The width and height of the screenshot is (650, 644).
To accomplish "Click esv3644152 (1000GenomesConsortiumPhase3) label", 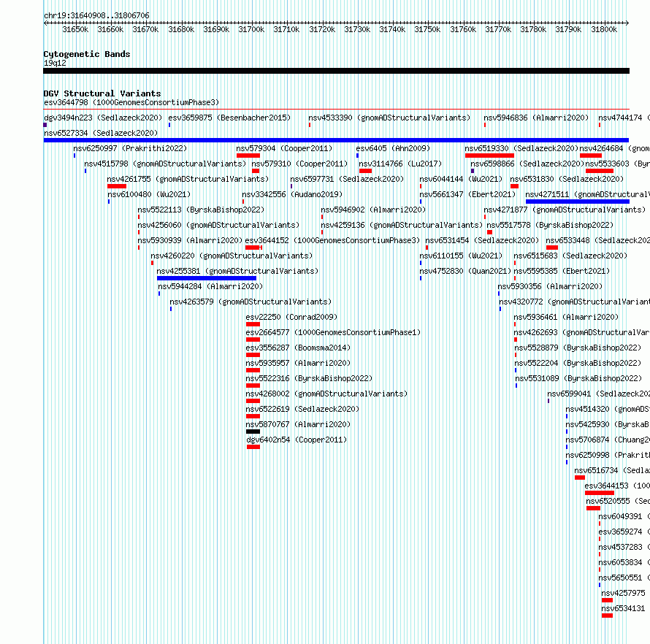I will tap(332, 240).
